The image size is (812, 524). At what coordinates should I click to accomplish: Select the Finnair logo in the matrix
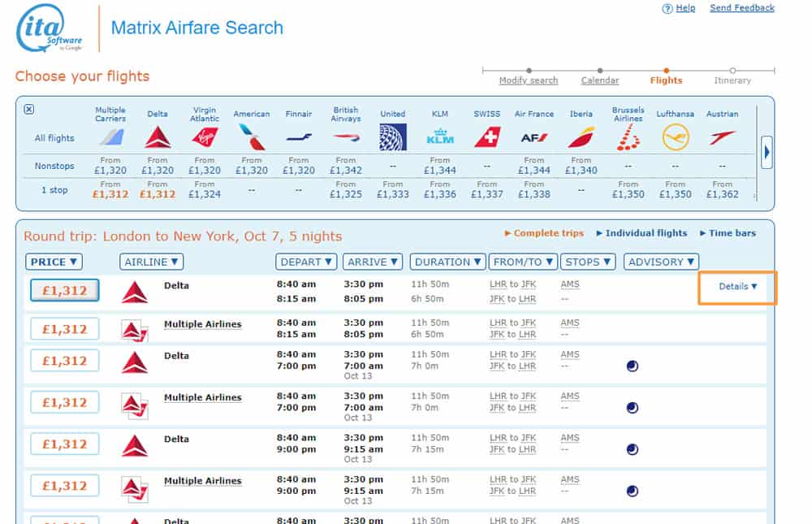(299, 137)
